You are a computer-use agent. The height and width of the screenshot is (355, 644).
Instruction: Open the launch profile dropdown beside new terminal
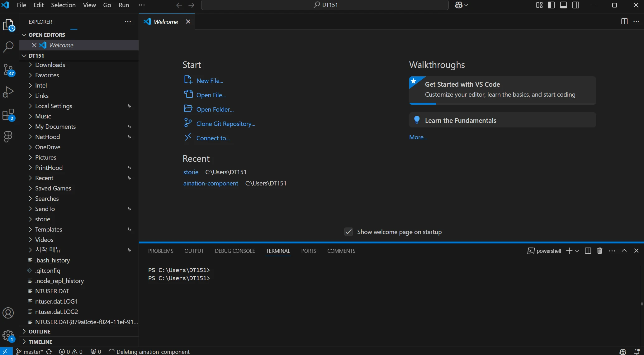point(577,251)
